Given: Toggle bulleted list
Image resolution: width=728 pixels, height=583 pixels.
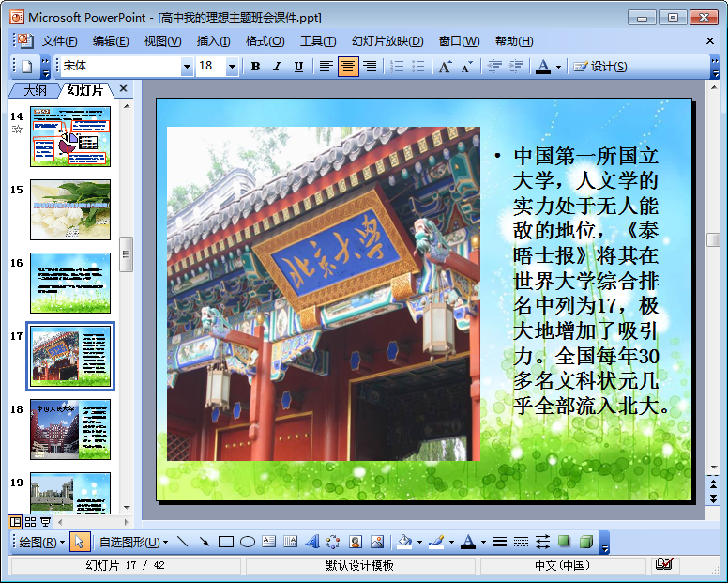Looking at the screenshot, I should pyautogui.click(x=418, y=67).
